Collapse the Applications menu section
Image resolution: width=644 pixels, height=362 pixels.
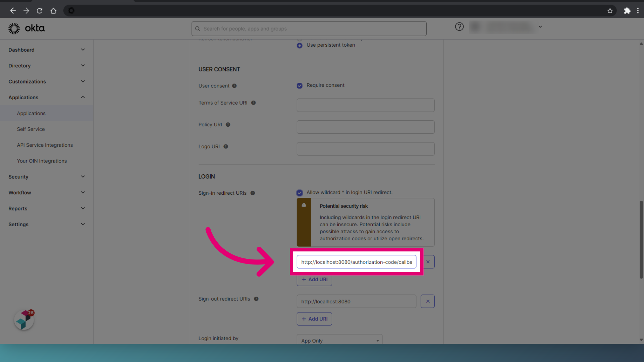pyautogui.click(x=47, y=97)
